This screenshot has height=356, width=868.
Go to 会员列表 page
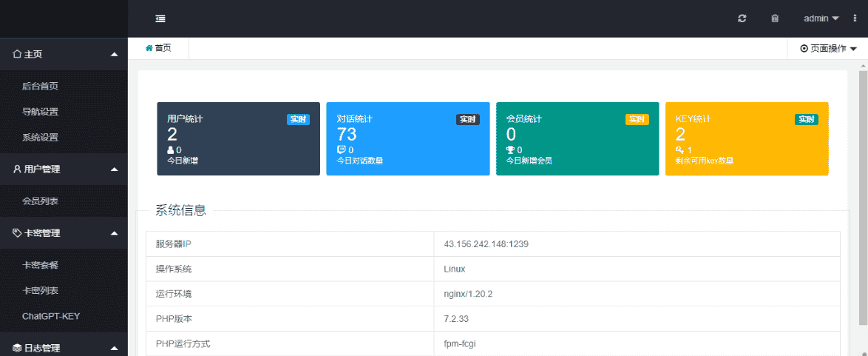coord(40,201)
